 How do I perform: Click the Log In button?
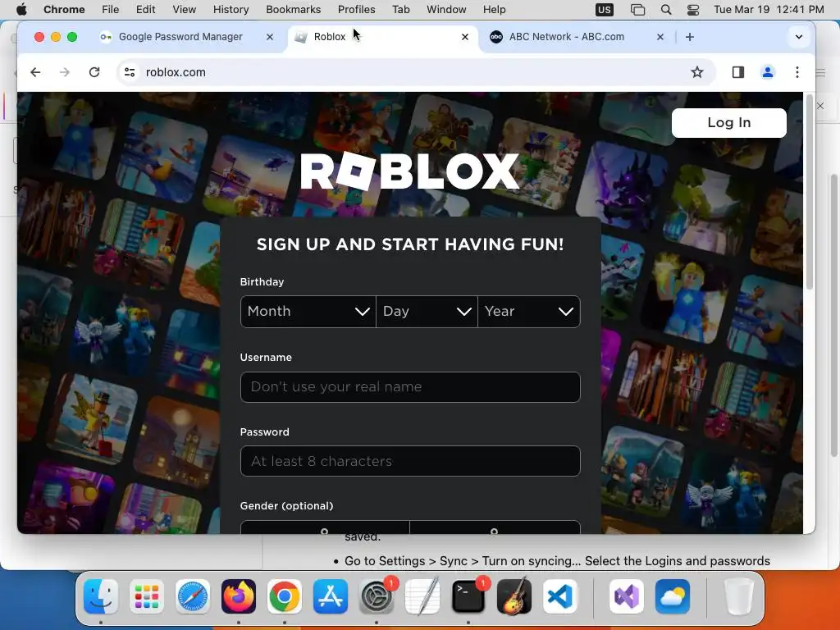(x=729, y=123)
